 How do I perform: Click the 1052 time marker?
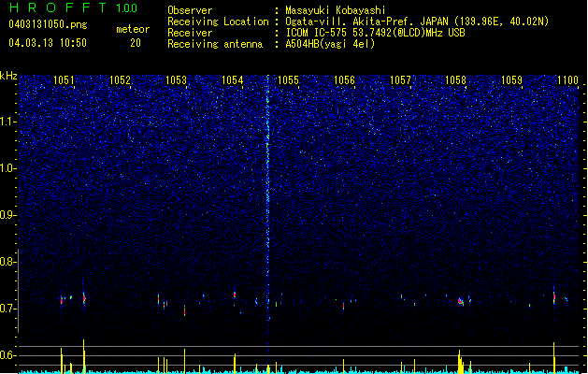coord(120,80)
